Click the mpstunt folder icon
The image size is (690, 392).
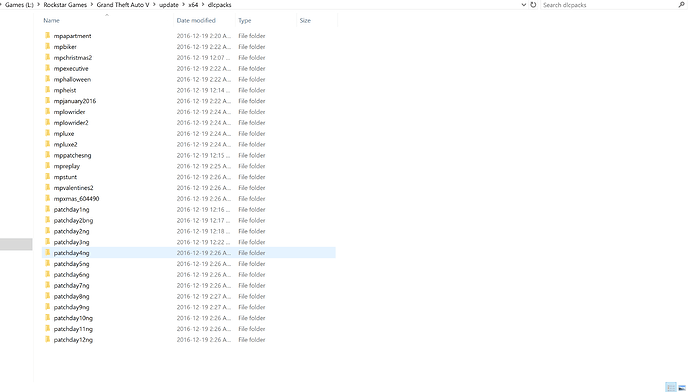48,177
